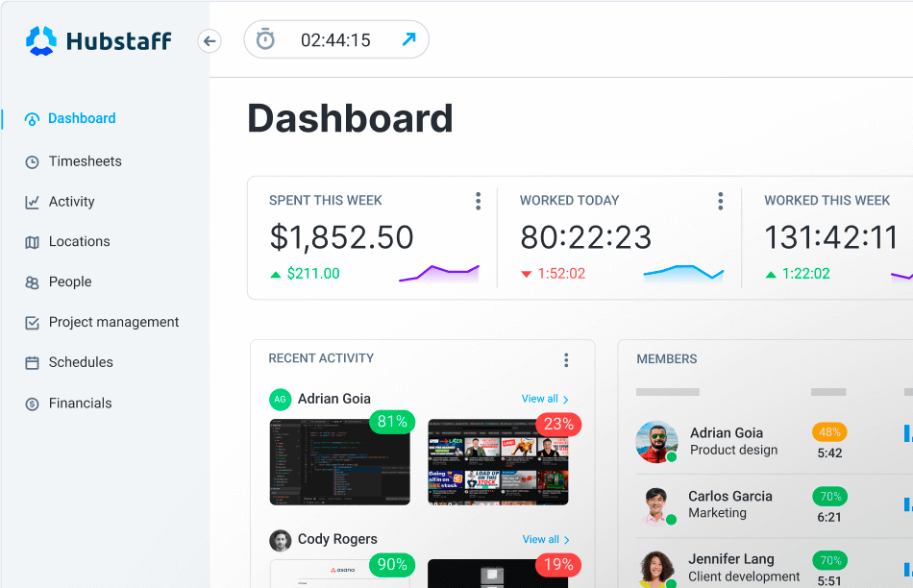Click the People sidebar icon
913x588 pixels.
click(31, 282)
